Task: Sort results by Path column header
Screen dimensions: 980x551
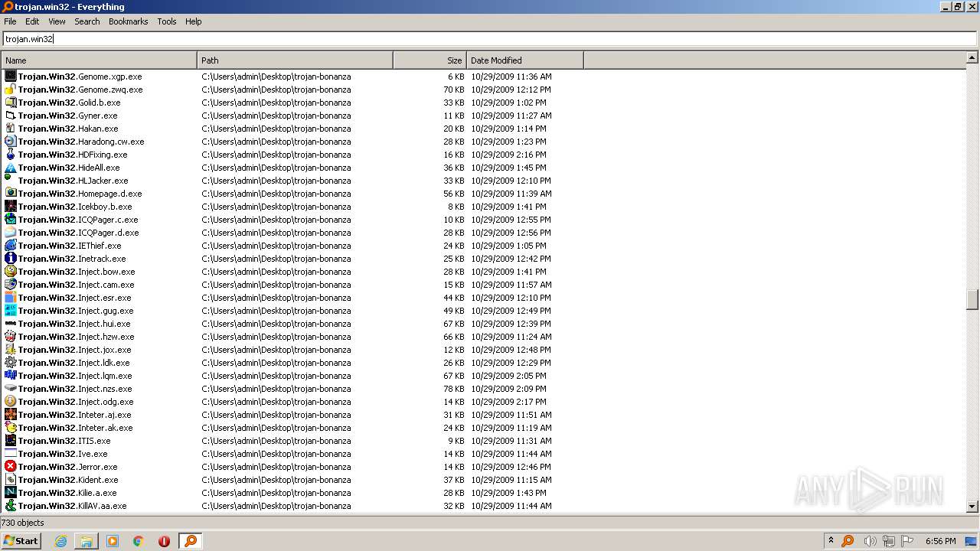Action: coord(295,60)
